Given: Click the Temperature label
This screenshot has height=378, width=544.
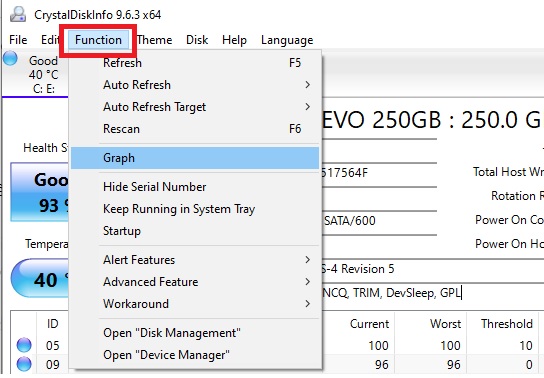Looking at the screenshot, I should pos(47,244).
